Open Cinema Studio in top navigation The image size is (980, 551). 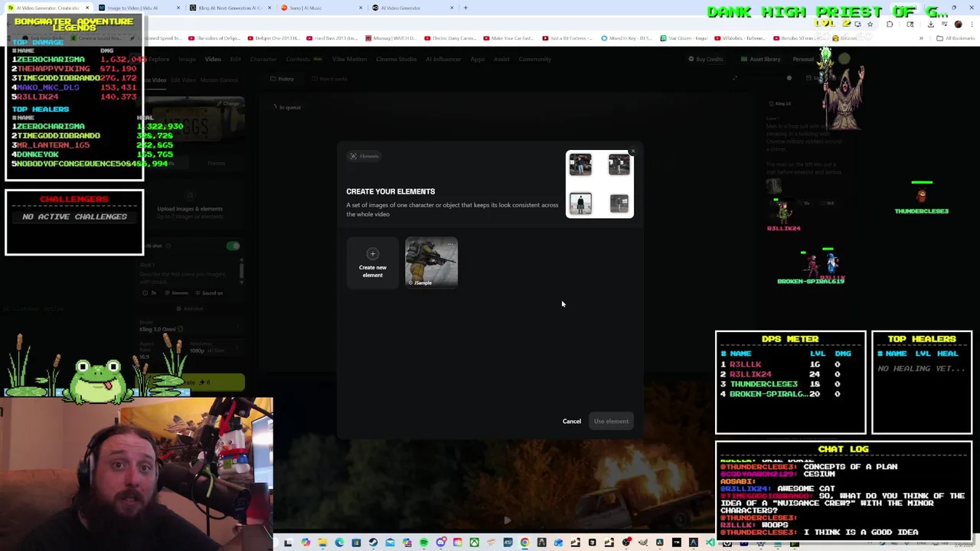[397, 59]
